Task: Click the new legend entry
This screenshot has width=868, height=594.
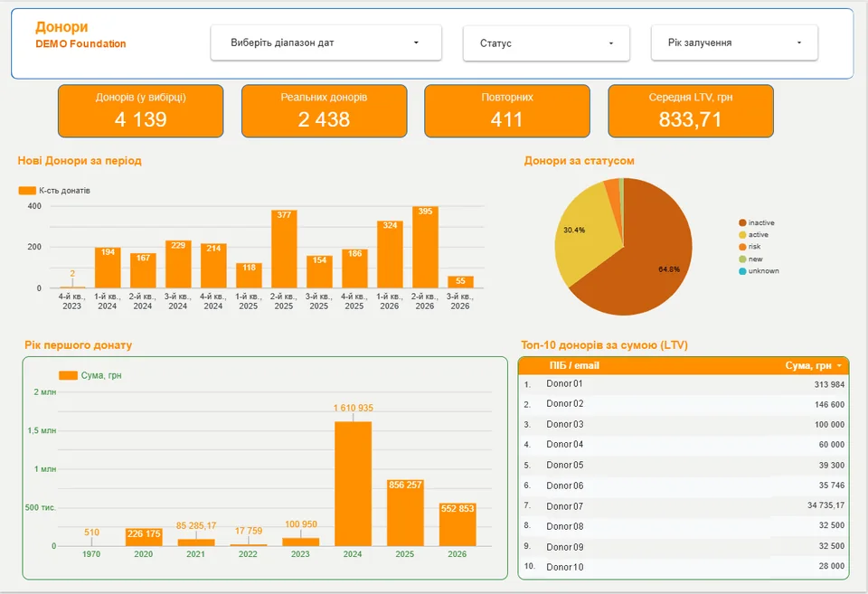Action: coord(750,259)
